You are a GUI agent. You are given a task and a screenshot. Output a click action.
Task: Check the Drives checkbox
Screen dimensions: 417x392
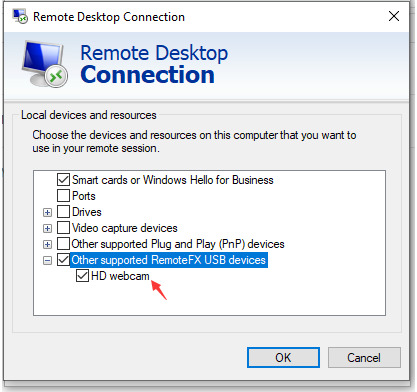(x=63, y=211)
